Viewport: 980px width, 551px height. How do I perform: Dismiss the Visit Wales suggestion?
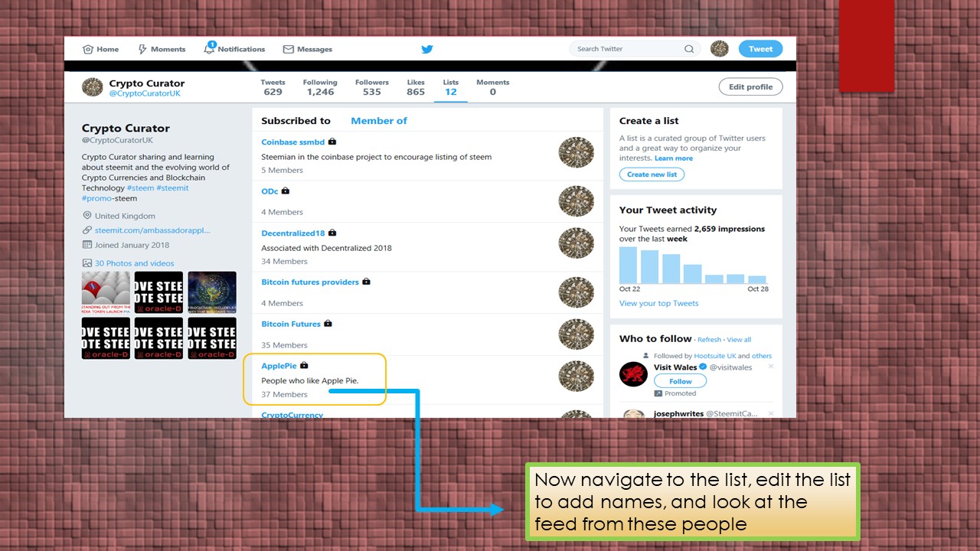point(771,367)
